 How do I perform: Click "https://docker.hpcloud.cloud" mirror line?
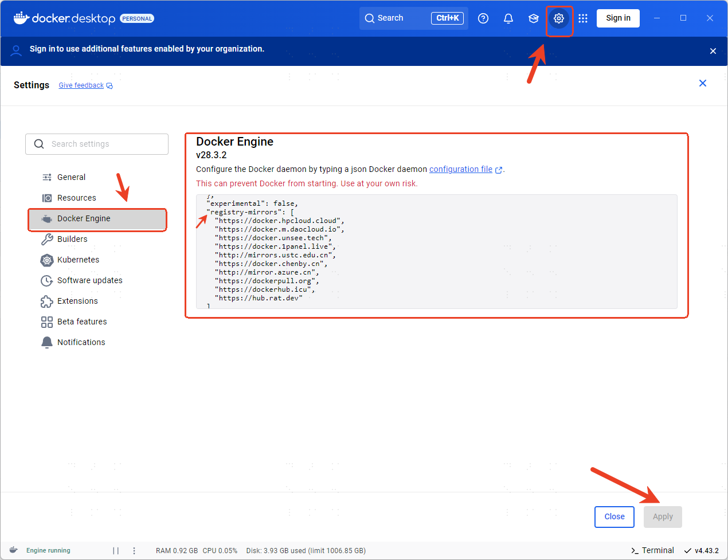coord(280,221)
